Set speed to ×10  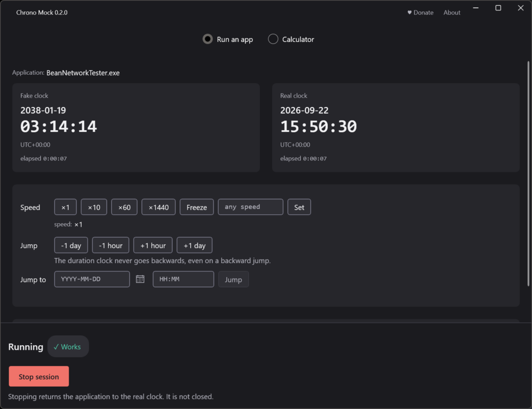pyautogui.click(x=94, y=207)
